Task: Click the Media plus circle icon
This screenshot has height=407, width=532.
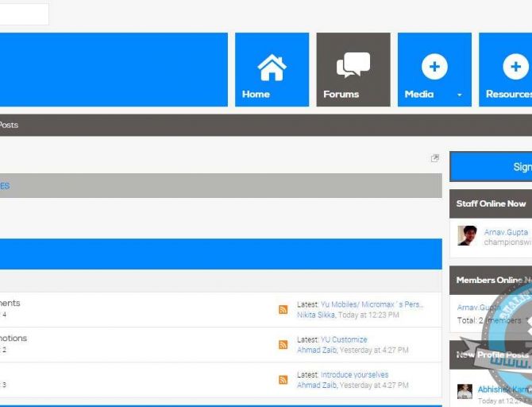Action: (434, 67)
